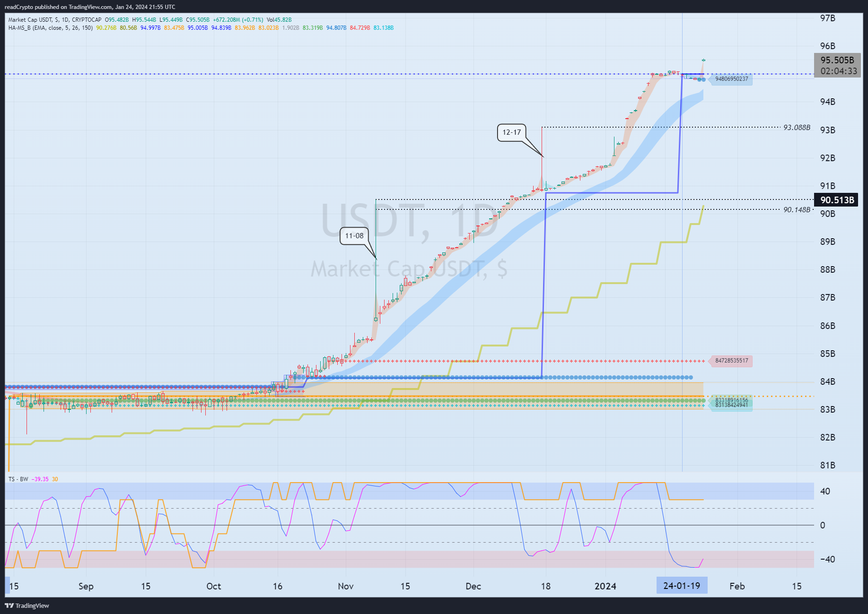Image resolution: width=868 pixels, height=614 pixels.
Task: Click the red 84728535517 level tag
Action: pos(732,361)
